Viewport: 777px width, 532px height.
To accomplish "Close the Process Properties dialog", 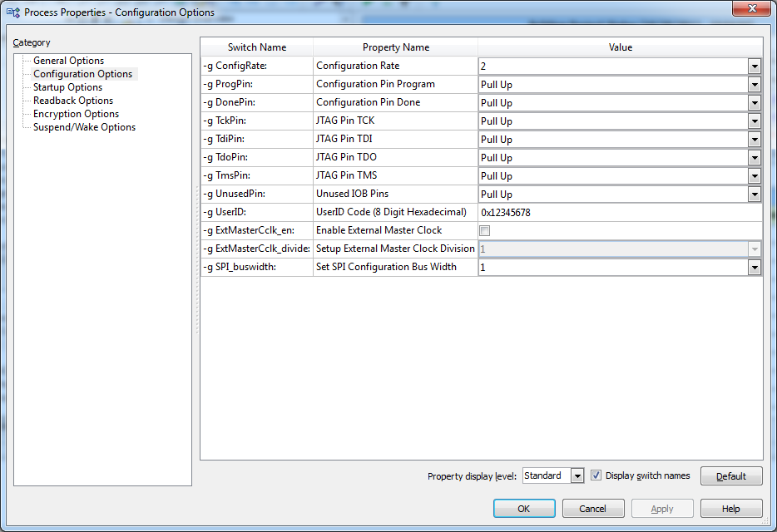I will [x=752, y=8].
